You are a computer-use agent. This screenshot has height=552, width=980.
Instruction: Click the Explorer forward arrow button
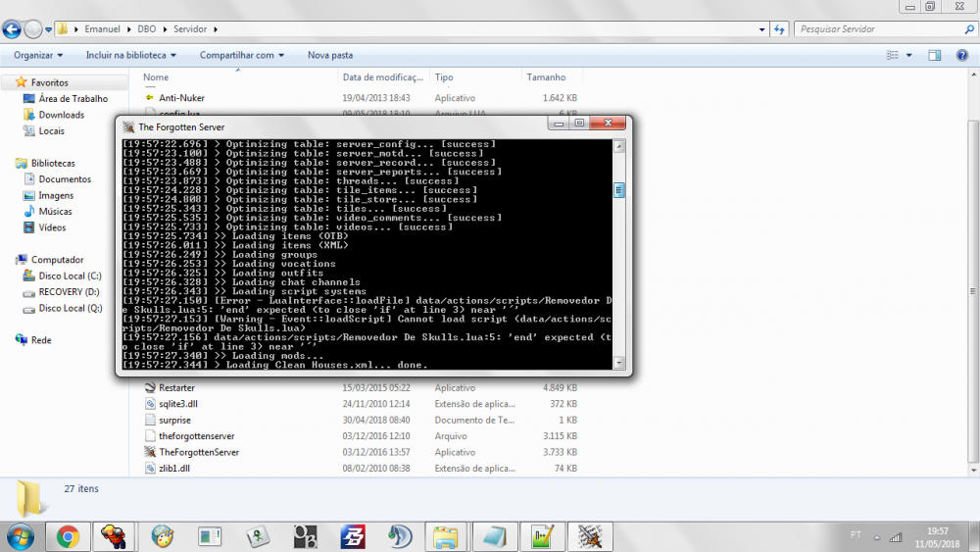(32, 28)
